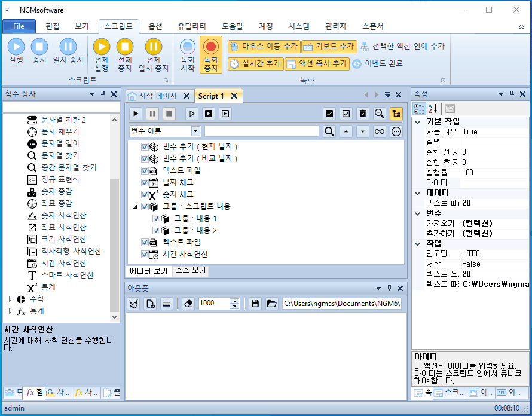Click editor toolbar stop button
The height and width of the screenshot is (416, 532).
(169, 114)
